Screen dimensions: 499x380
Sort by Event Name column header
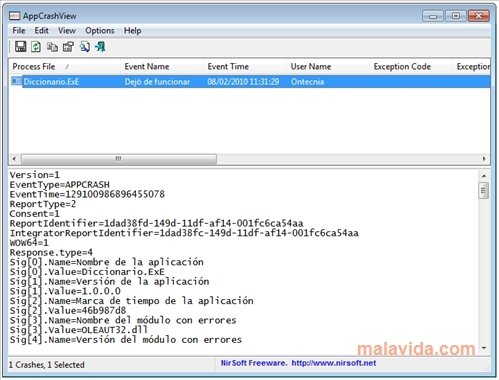162,67
